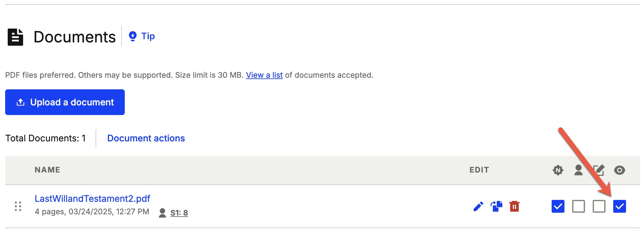Click the eye view column header icon
Image resolution: width=644 pixels, height=232 pixels.
(x=620, y=170)
